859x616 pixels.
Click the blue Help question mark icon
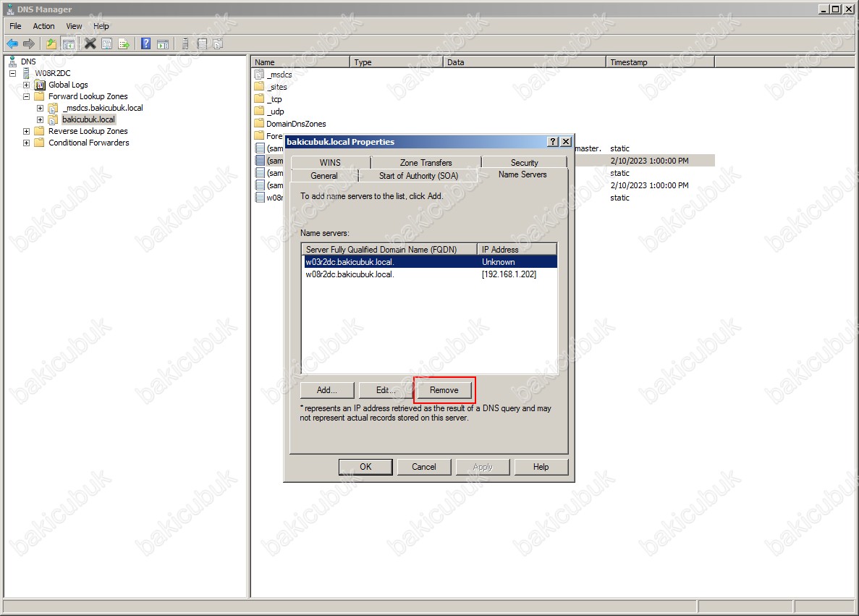pos(145,44)
